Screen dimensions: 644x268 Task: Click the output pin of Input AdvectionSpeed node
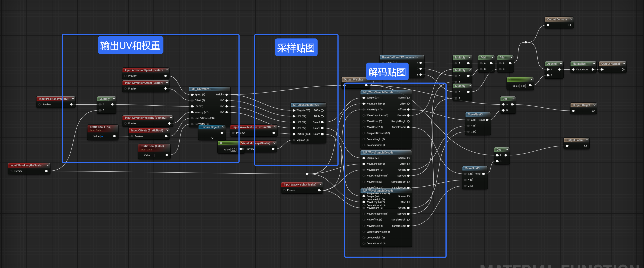(x=166, y=76)
